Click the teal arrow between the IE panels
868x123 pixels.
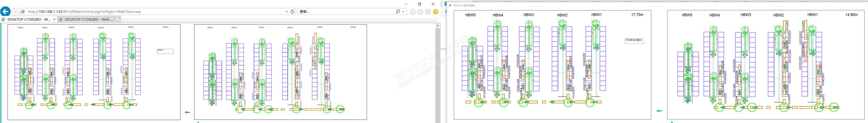(187, 112)
